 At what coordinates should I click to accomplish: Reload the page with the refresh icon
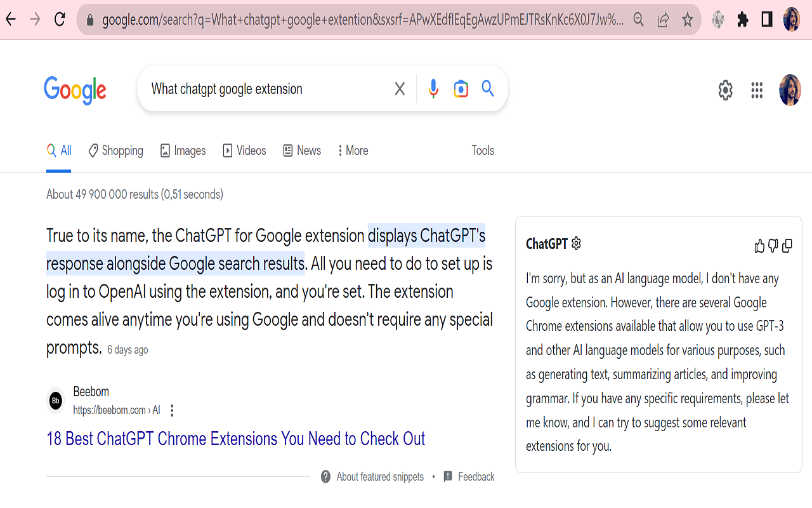click(x=60, y=20)
